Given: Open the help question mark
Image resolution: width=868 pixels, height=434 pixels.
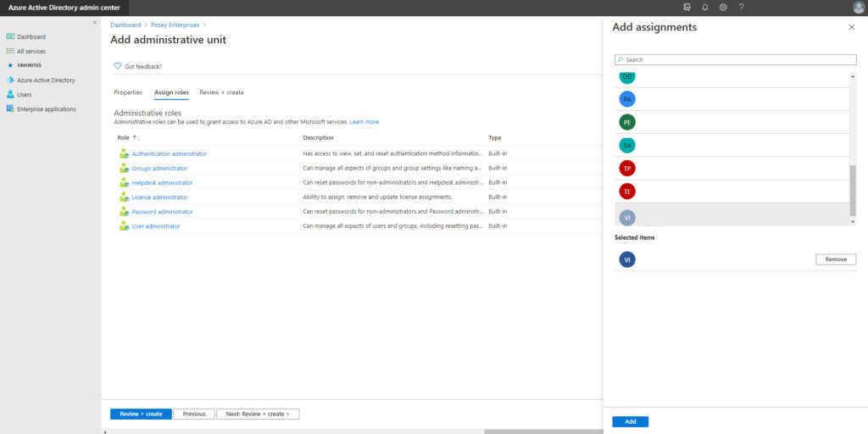Looking at the screenshot, I should (741, 7).
